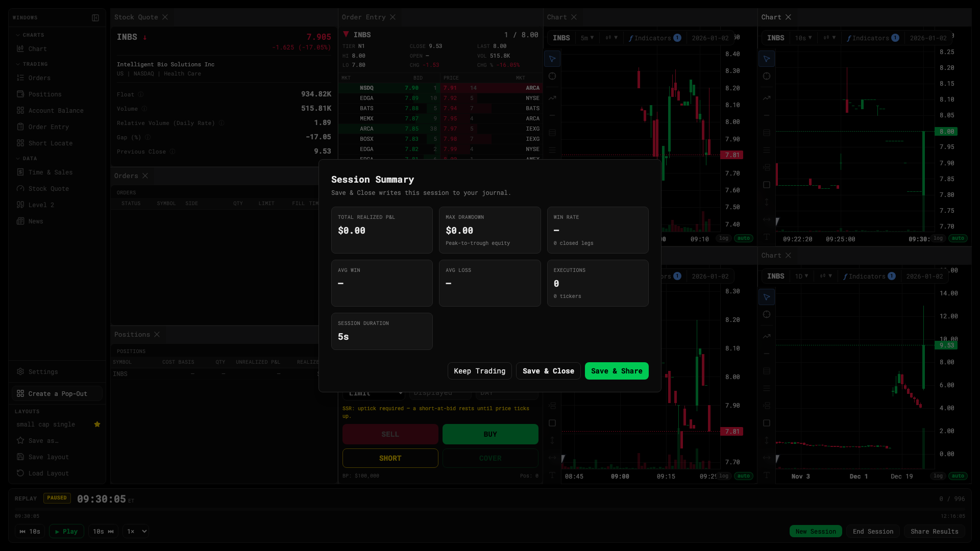This screenshot has width=980, height=551.
Task: Toggle the cursor tool on the 5m chart
Action: click(x=552, y=59)
